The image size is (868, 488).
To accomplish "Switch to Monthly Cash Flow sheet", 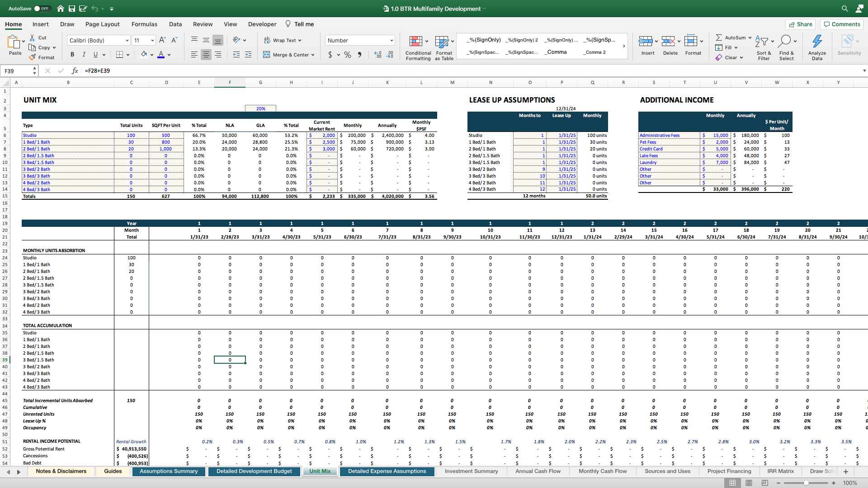I will [x=603, y=471].
